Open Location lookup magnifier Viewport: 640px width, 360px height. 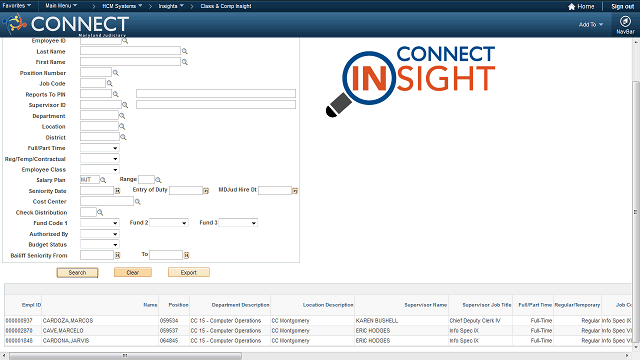tap(122, 127)
